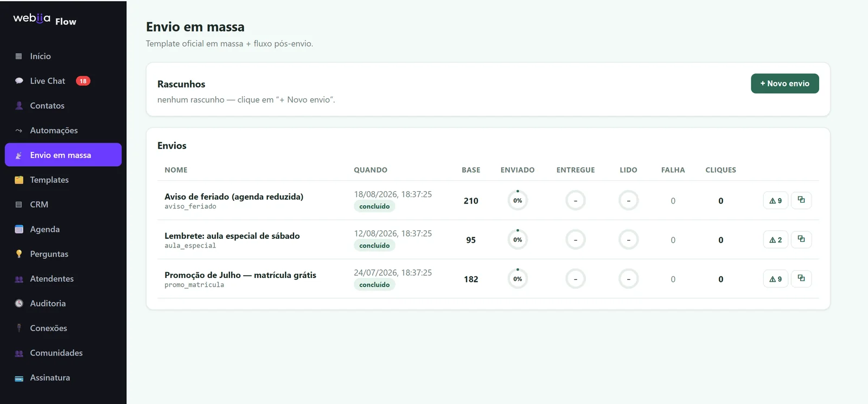
Task: Go to Templates section label
Action: [49, 180]
